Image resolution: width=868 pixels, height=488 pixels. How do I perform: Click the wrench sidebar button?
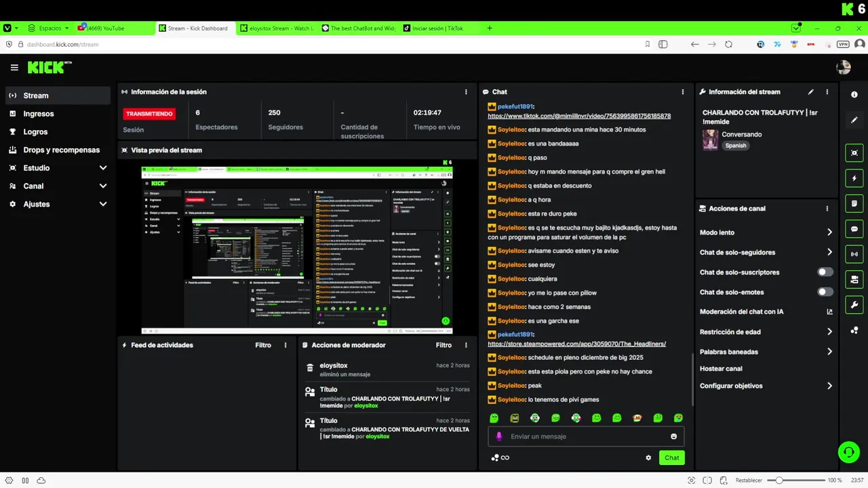coord(854,305)
